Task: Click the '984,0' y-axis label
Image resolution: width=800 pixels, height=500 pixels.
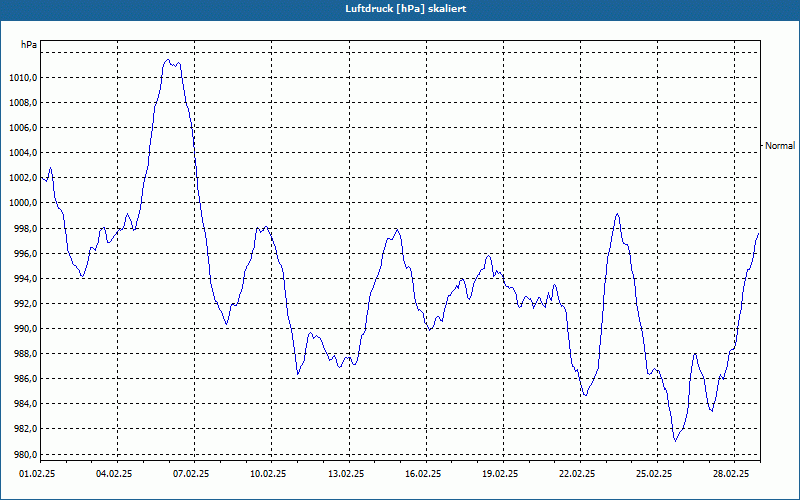Action: [25, 403]
